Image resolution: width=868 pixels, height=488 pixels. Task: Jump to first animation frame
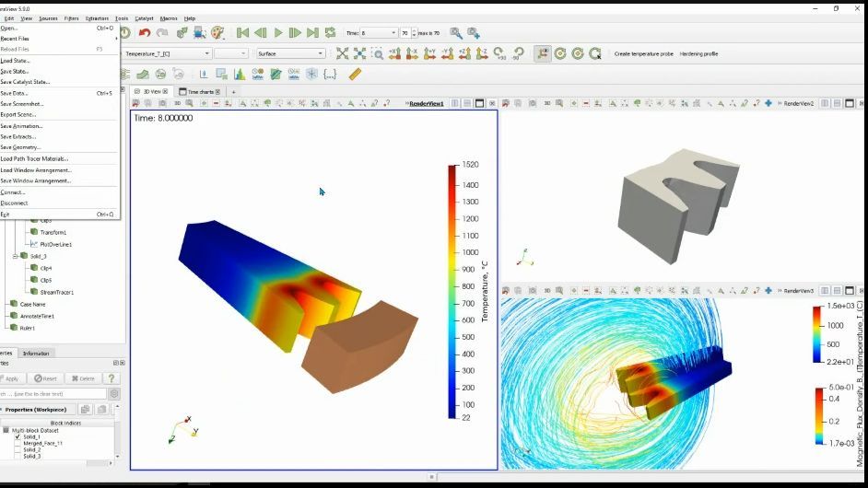(x=242, y=33)
